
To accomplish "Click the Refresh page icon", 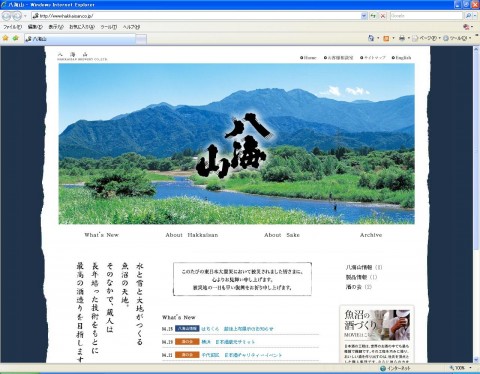I will pyautogui.click(x=373, y=16).
